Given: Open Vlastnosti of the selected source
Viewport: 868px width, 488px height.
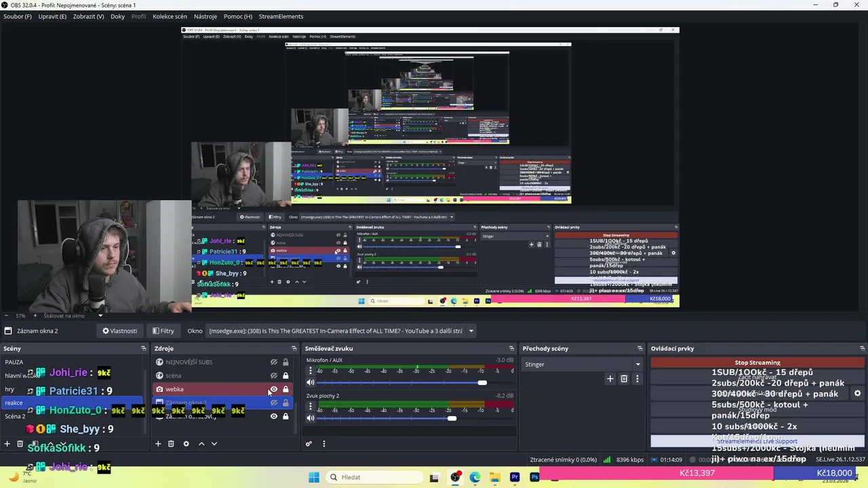Looking at the screenshot, I should click(120, 331).
